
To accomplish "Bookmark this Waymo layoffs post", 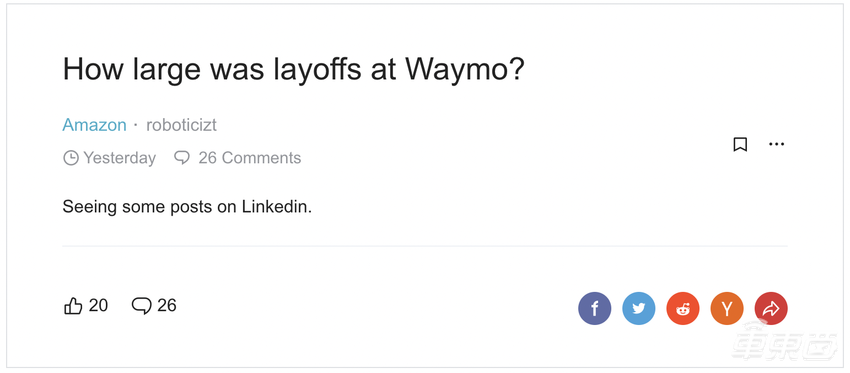I will (740, 144).
